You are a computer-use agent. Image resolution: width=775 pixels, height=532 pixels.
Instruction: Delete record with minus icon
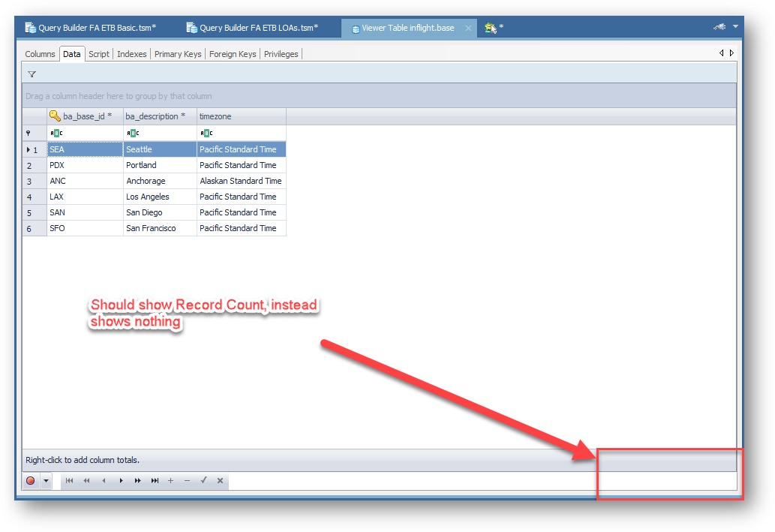pos(187,480)
